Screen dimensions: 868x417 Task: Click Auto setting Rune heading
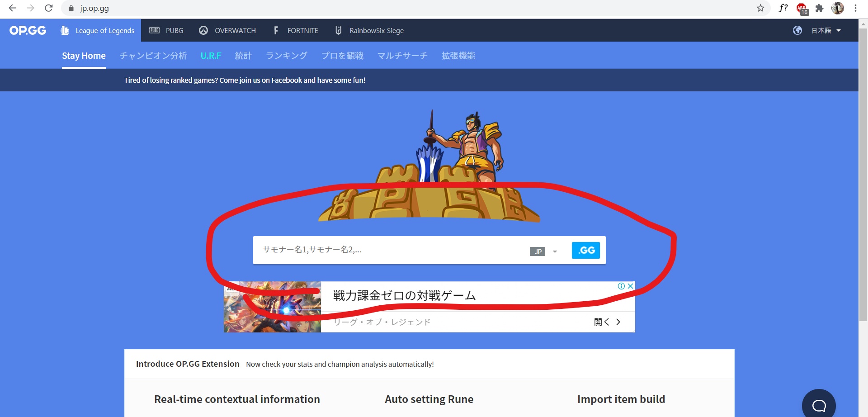[x=429, y=399]
